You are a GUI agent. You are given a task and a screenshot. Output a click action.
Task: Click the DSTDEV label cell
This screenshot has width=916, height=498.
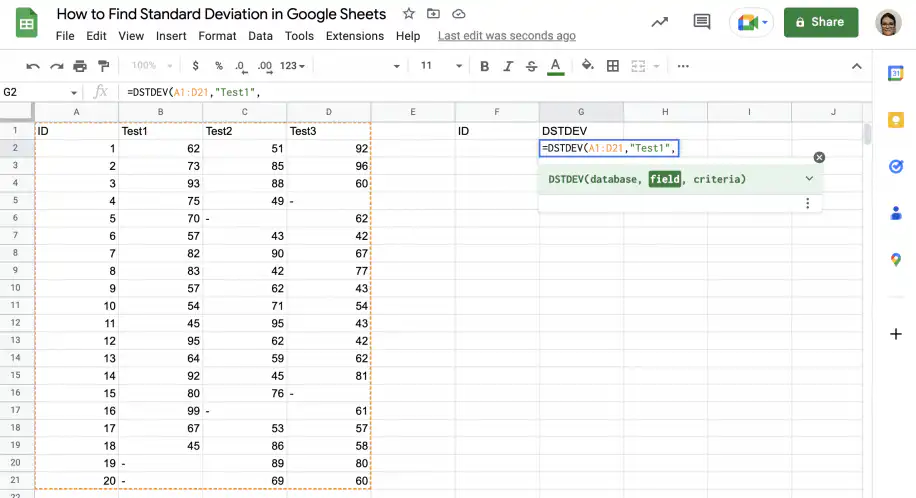(581, 131)
